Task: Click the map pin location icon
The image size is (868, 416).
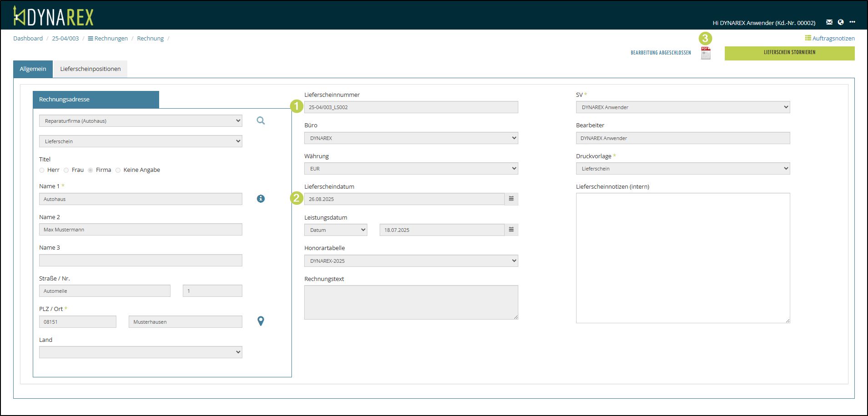Action: [261, 321]
